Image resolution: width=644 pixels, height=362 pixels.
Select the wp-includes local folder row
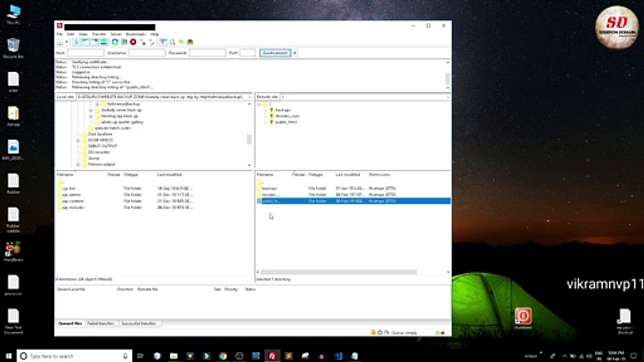click(154, 207)
